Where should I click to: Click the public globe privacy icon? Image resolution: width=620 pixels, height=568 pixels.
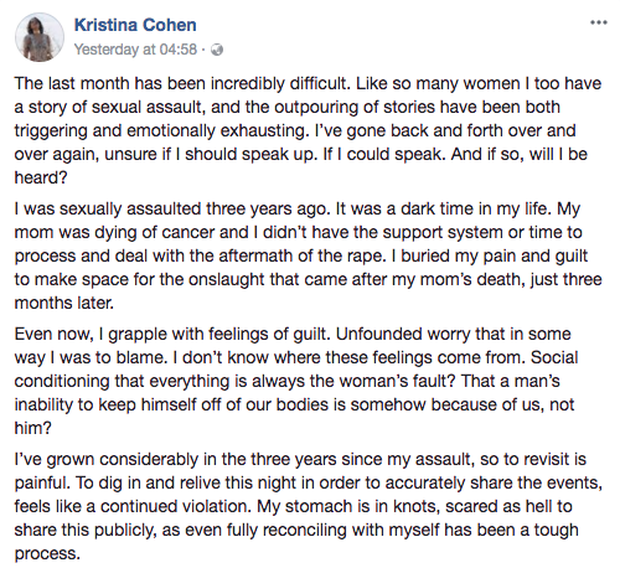[217, 50]
